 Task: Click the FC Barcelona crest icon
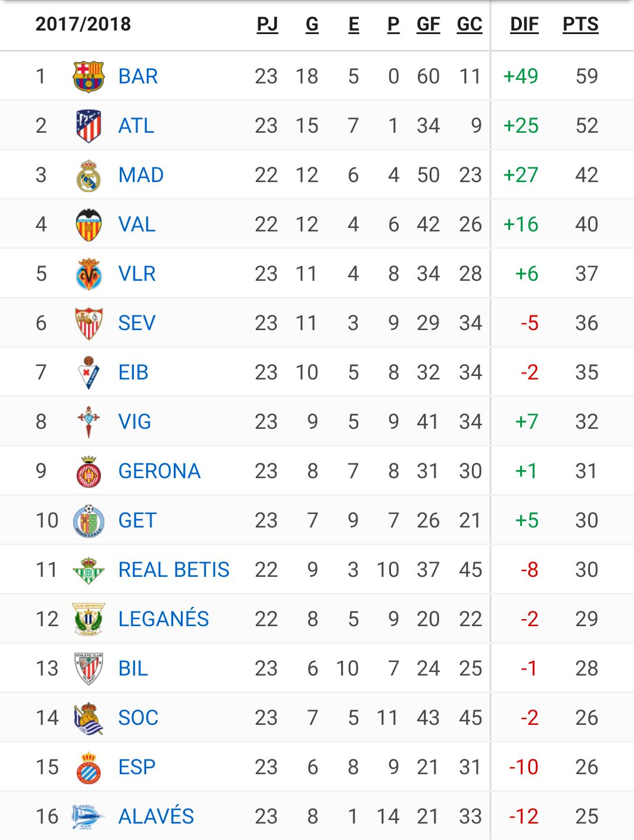coord(89,76)
